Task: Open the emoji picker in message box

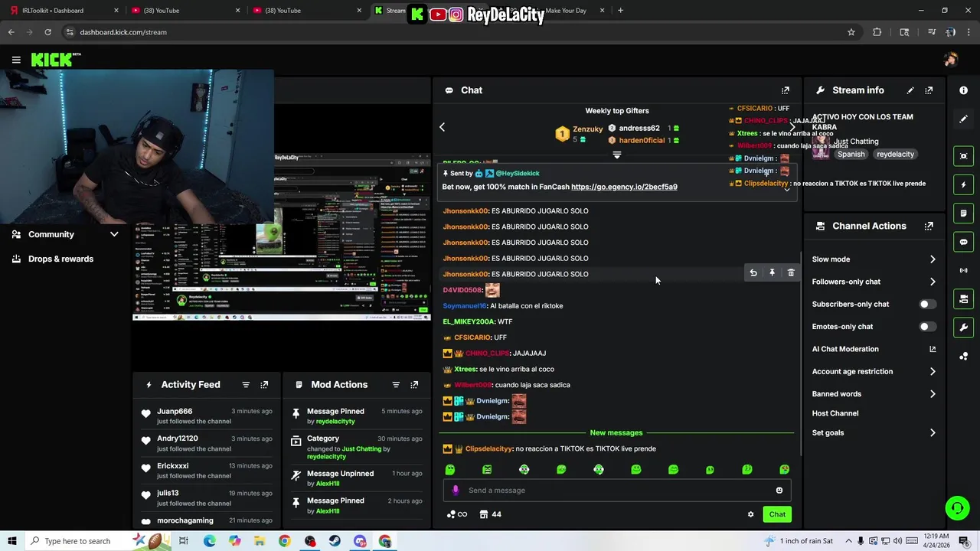Action: point(779,491)
